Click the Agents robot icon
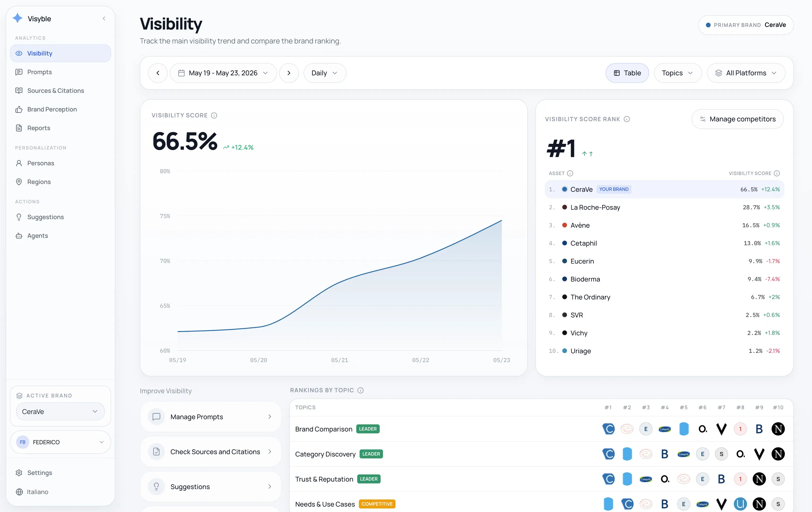This screenshot has height=512, width=812. 19,236
